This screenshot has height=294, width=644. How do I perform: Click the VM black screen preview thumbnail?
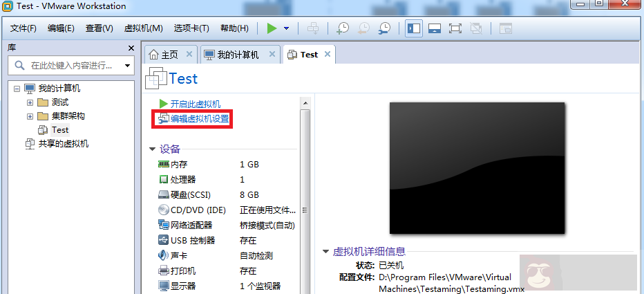tap(477, 168)
